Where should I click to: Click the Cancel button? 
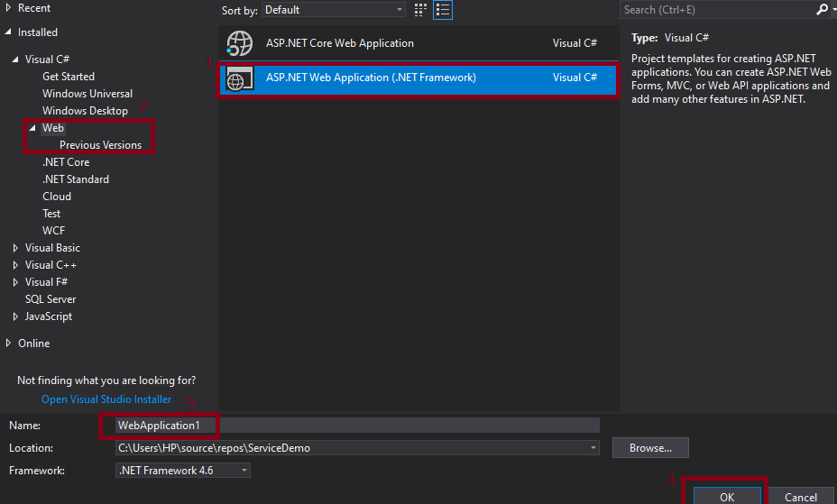pyautogui.click(x=800, y=497)
